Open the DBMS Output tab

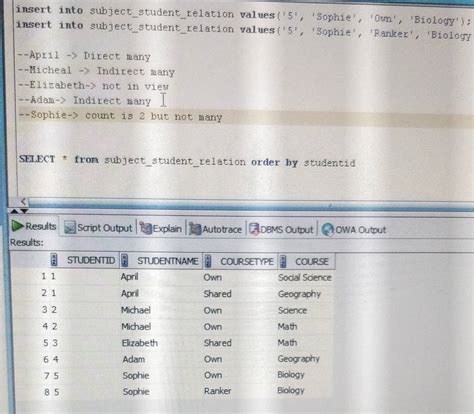click(281, 230)
